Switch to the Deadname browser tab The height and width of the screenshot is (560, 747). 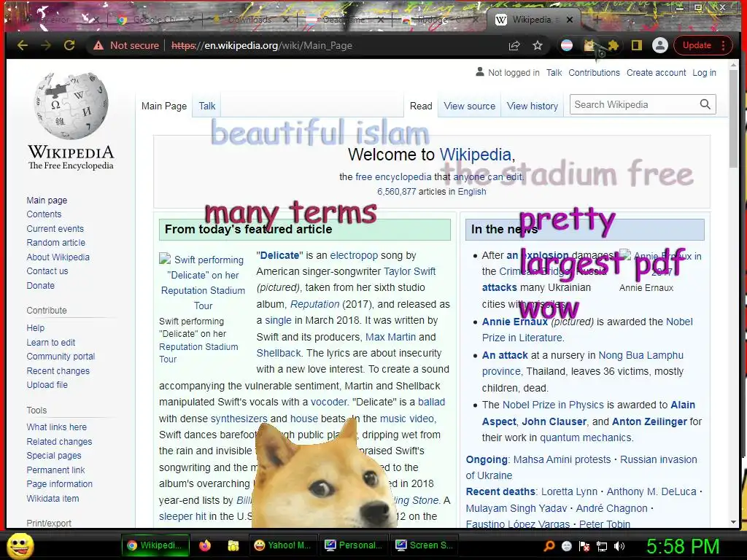tap(344, 20)
